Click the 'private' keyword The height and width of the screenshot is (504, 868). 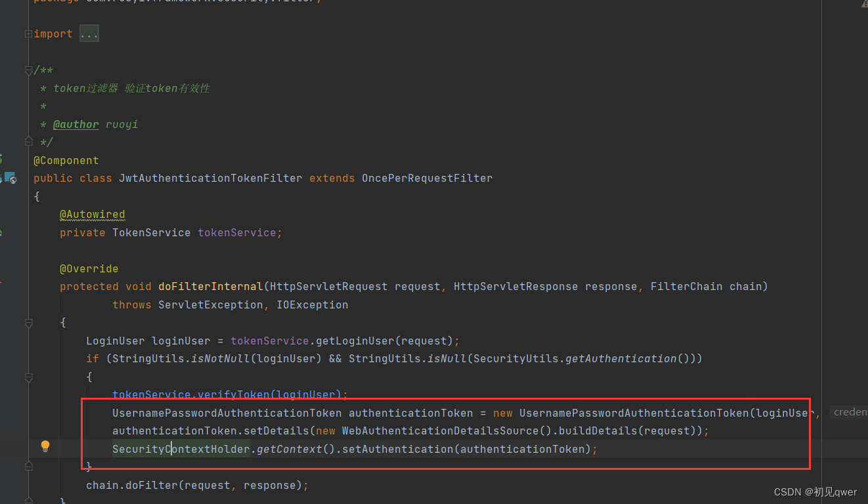pyautogui.click(x=83, y=232)
